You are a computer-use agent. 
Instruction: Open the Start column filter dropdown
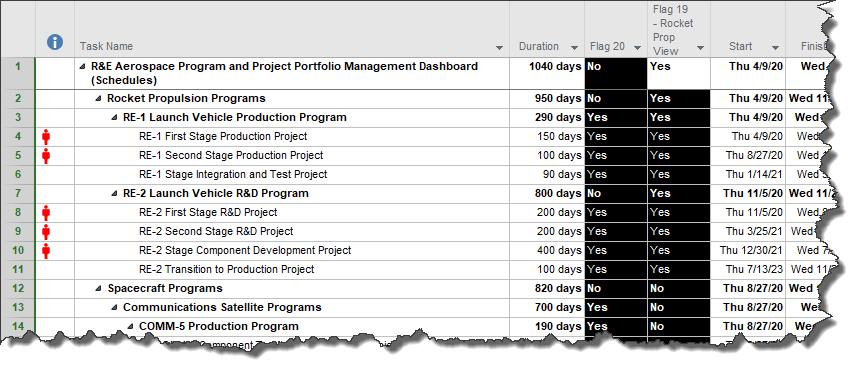click(x=775, y=48)
